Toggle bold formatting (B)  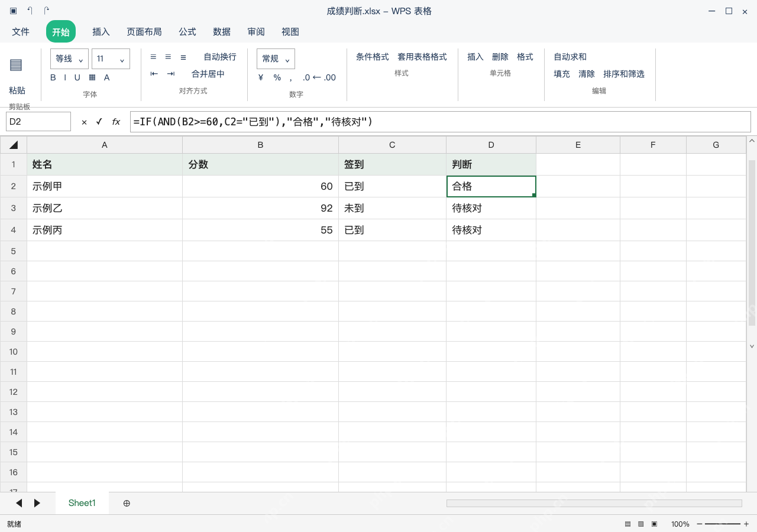point(53,77)
